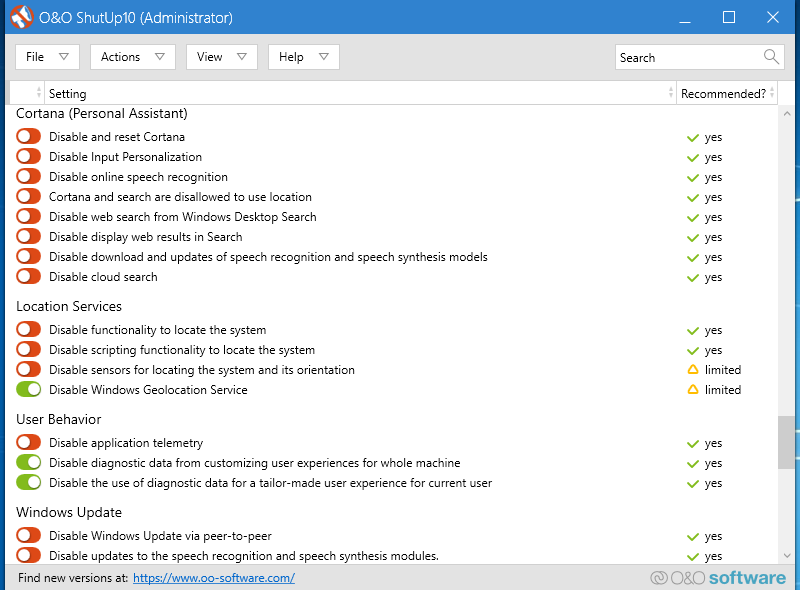Turn off Disable Windows Geolocation Service toggle
The width and height of the screenshot is (800, 590).
pos(28,389)
